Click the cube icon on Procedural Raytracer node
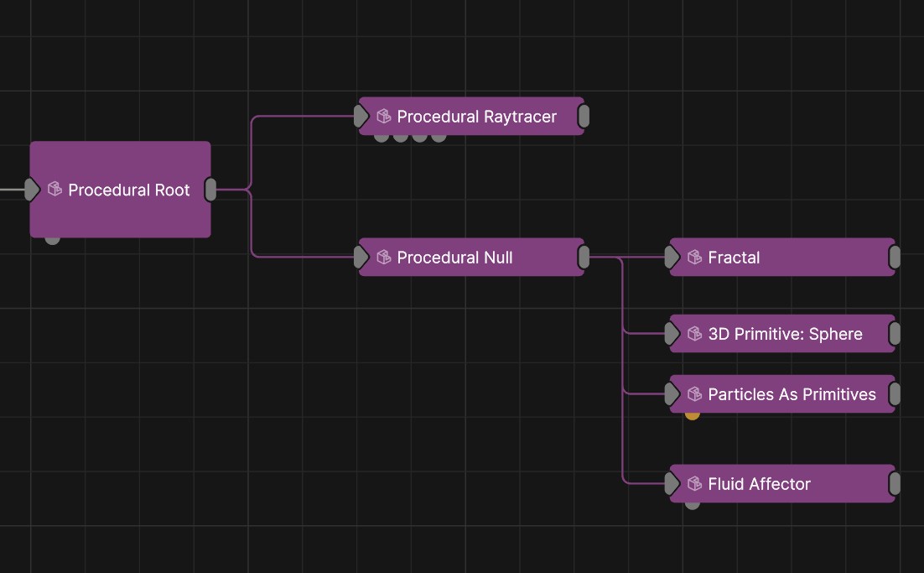 [384, 117]
